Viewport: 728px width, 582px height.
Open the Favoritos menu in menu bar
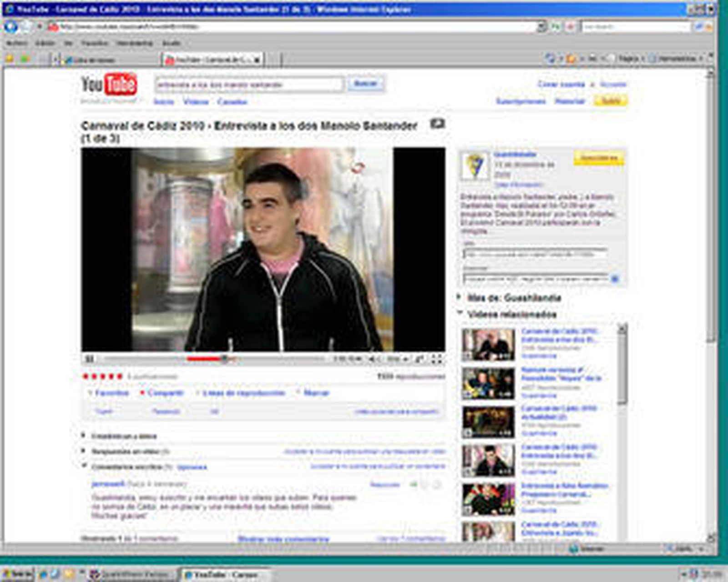[94, 43]
